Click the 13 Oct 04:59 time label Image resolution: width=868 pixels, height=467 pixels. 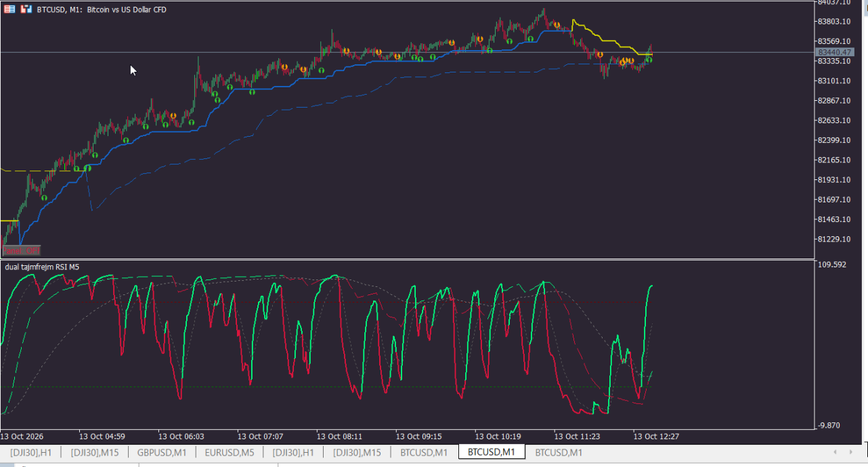coord(102,437)
